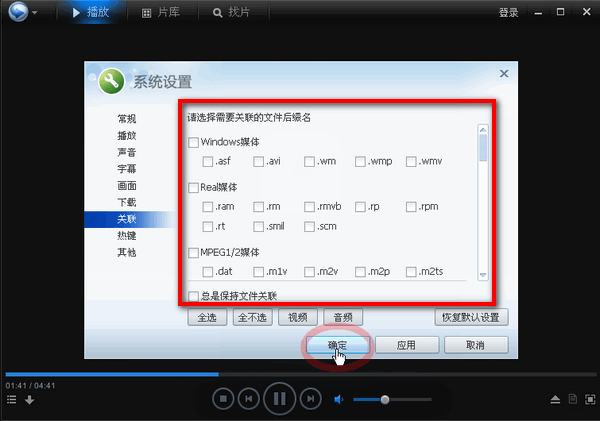The height and width of the screenshot is (421, 600).
Task: Check the MPEG1/2媒体 group checkbox
Action: [193, 253]
